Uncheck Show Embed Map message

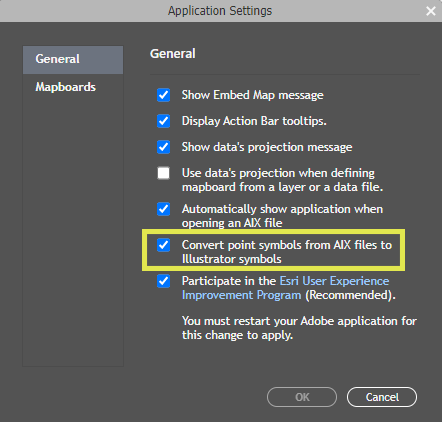[163, 95]
